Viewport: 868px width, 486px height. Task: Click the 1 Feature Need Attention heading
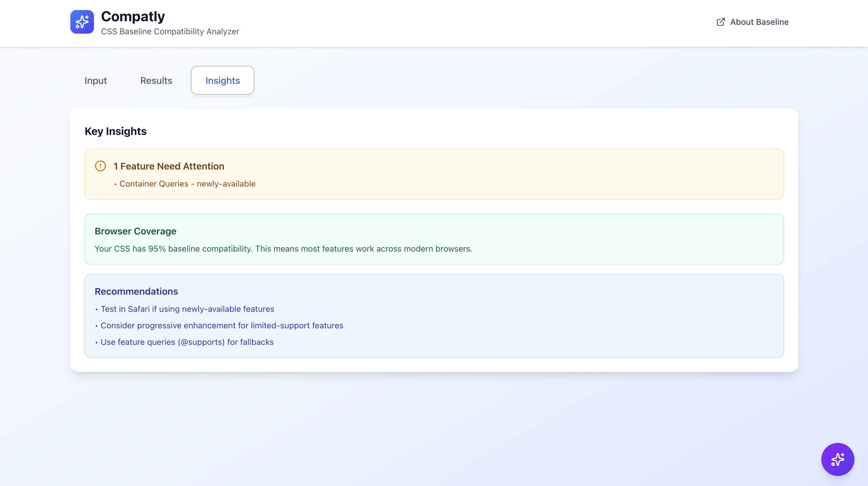(x=169, y=166)
